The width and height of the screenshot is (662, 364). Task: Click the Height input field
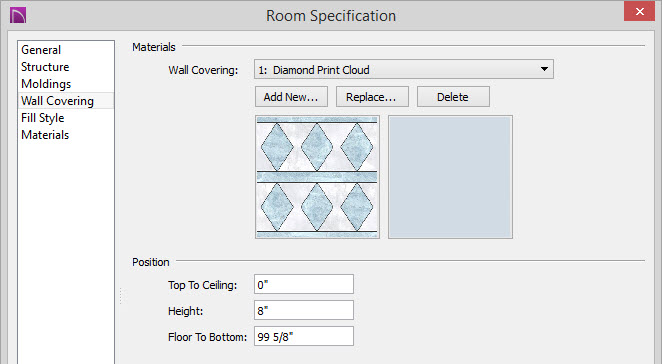[x=304, y=310]
